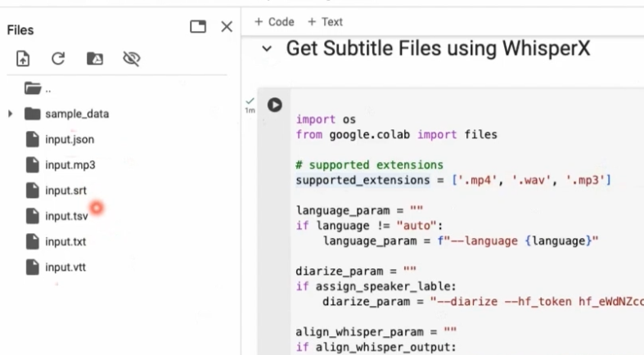Toggle show hidden files eye icon

click(131, 58)
